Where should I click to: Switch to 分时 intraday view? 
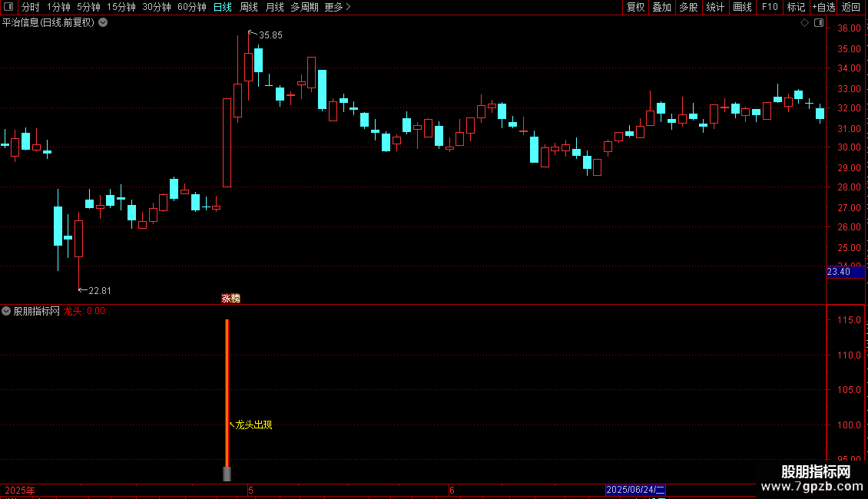31,7
